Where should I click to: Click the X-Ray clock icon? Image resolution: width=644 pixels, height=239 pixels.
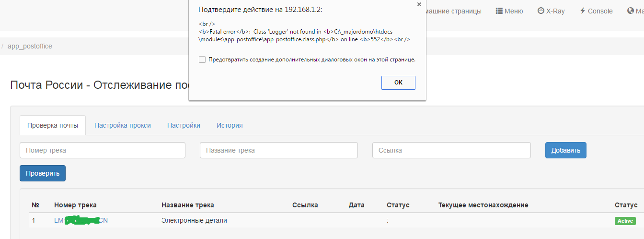pos(540,11)
